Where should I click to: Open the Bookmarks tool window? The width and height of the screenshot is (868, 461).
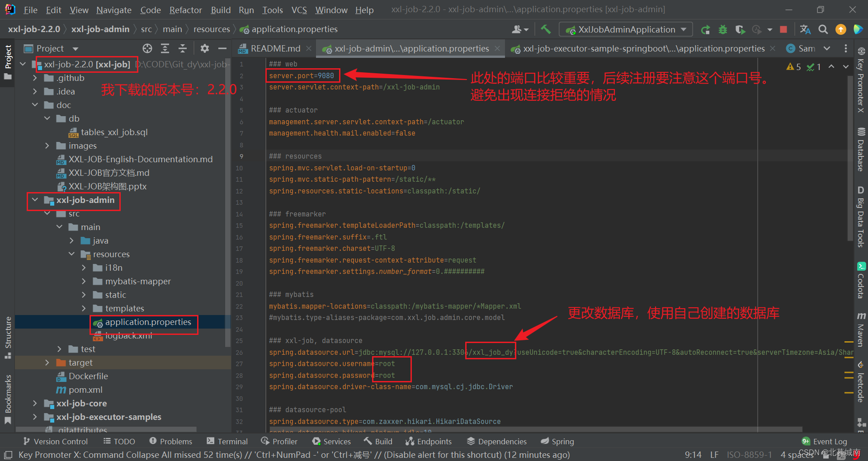tap(8, 399)
